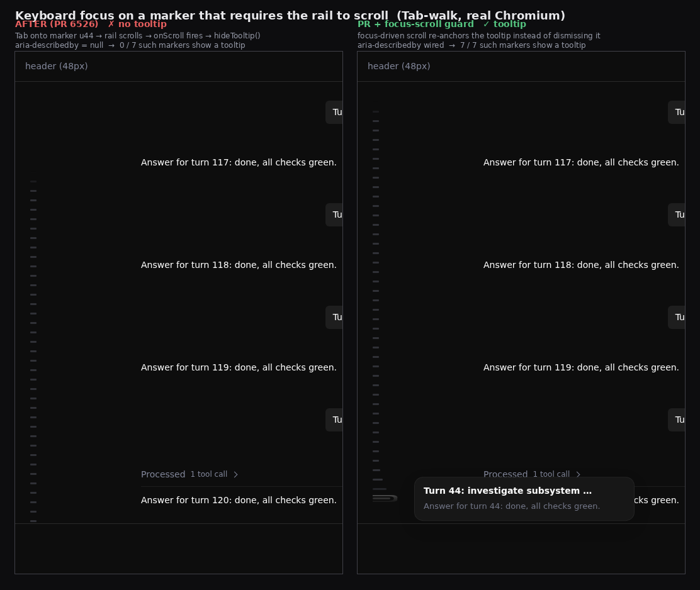Click the "Keyboard focus on a marker" title
The width and height of the screenshot is (700, 590).
pos(290,16)
